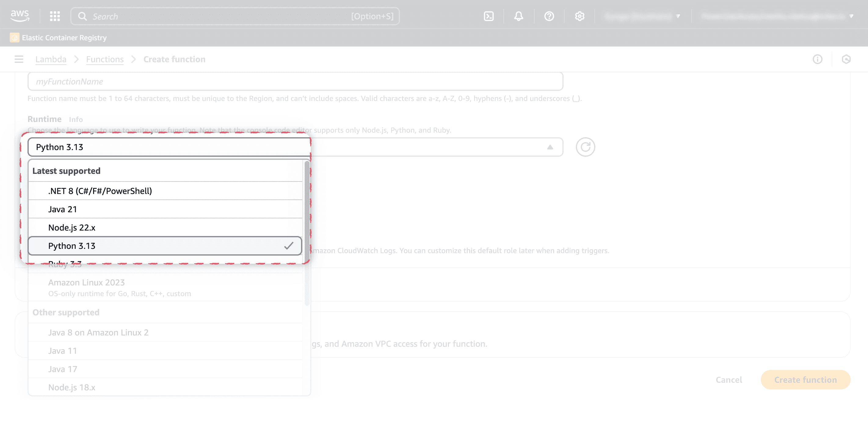Click the function name input field
Viewport: 868px width, 423px height.
(295, 81)
